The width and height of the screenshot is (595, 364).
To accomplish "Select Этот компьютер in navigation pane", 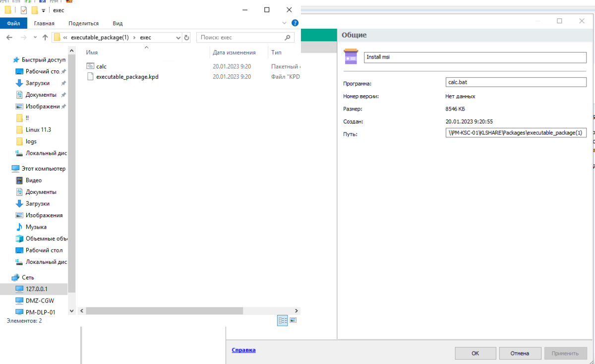I will coord(44,169).
